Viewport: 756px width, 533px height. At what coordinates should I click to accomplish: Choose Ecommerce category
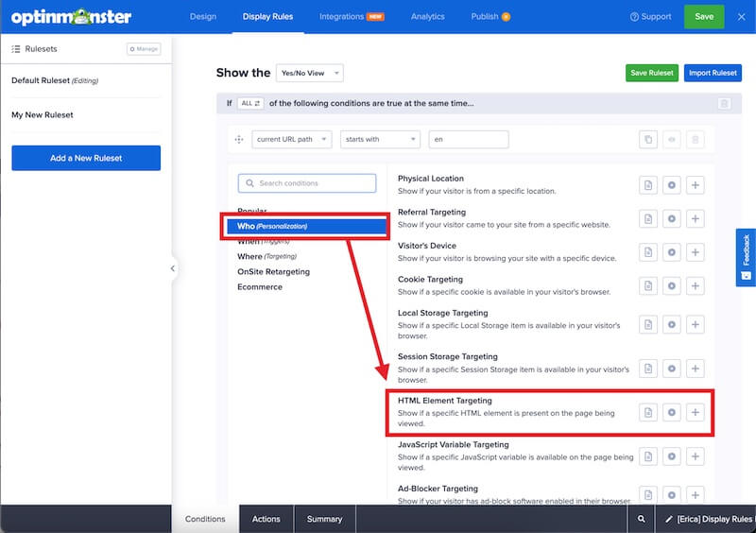[259, 287]
